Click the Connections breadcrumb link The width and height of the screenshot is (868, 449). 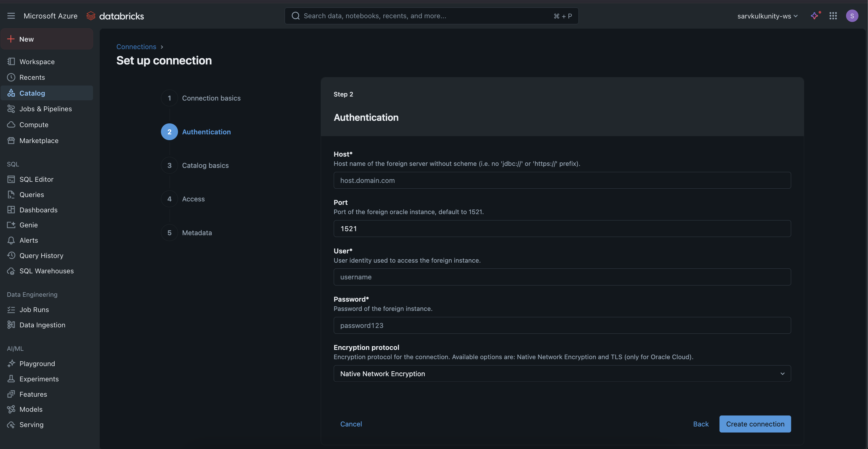click(x=136, y=47)
